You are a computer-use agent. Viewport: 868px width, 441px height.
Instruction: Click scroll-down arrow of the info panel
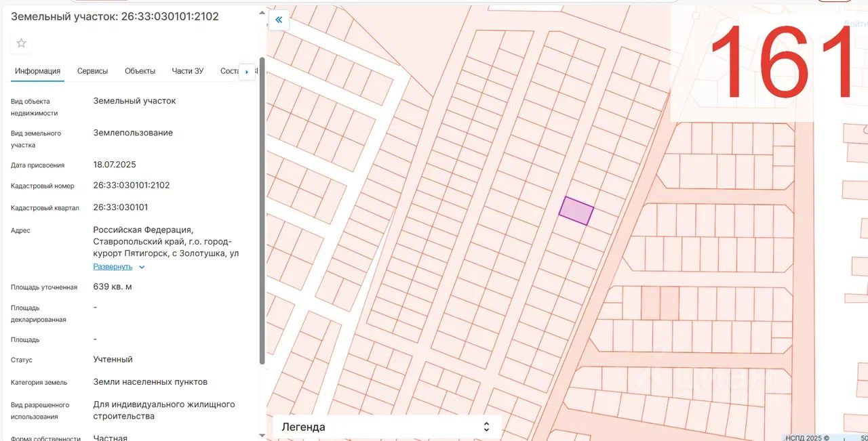[262, 435]
